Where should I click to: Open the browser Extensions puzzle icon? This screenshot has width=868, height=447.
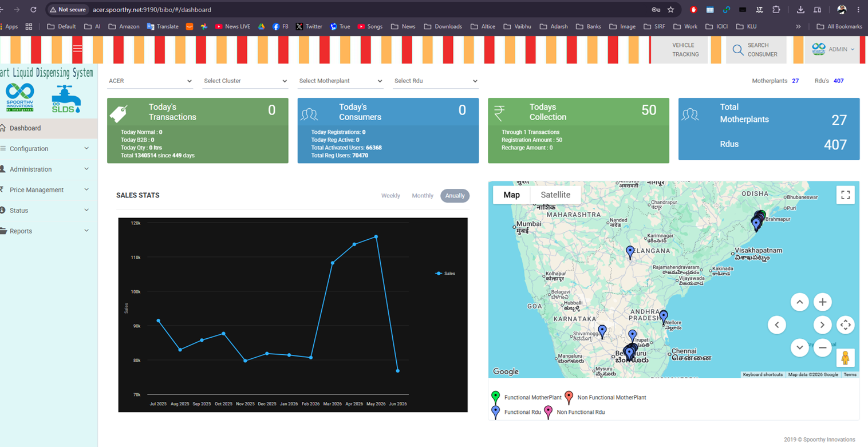click(776, 10)
